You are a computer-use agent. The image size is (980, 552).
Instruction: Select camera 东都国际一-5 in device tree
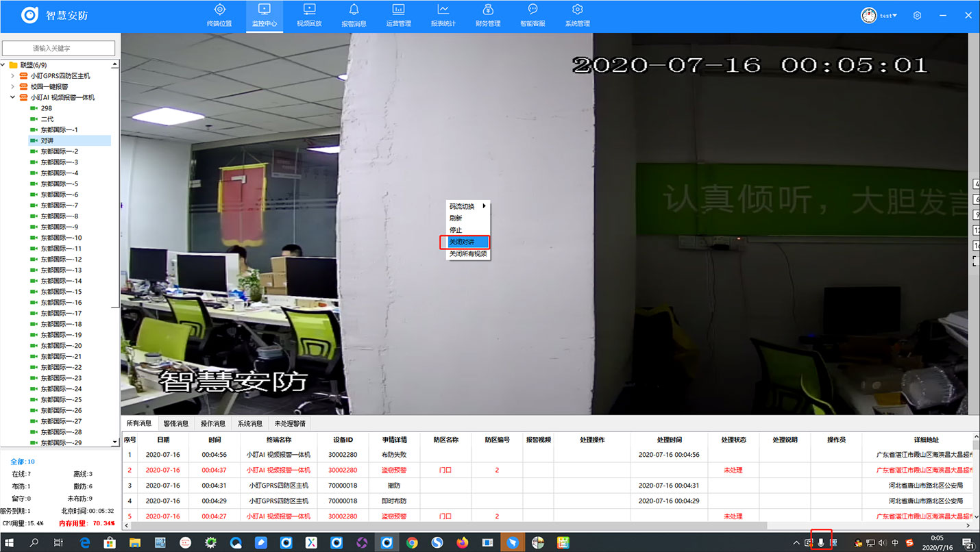coord(59,184)
